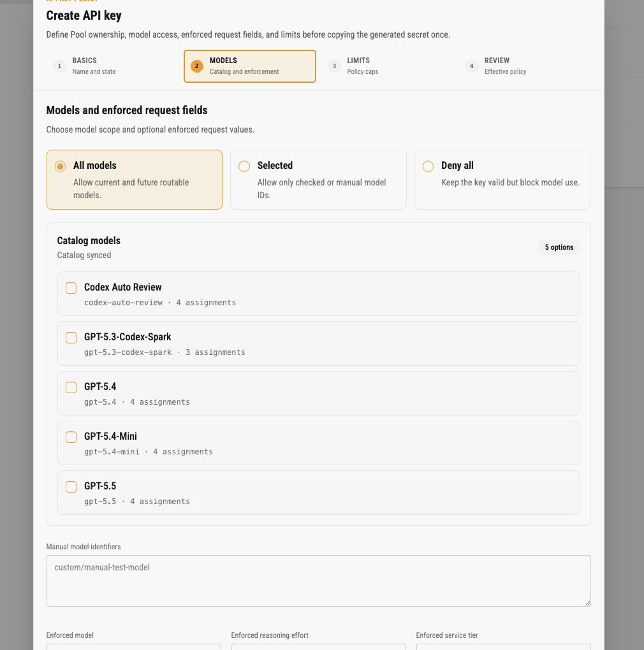Click the gpt-5.4-mini 4 assignments text
This screenshot has width=644, height=650.
click(x=149, y=452)
